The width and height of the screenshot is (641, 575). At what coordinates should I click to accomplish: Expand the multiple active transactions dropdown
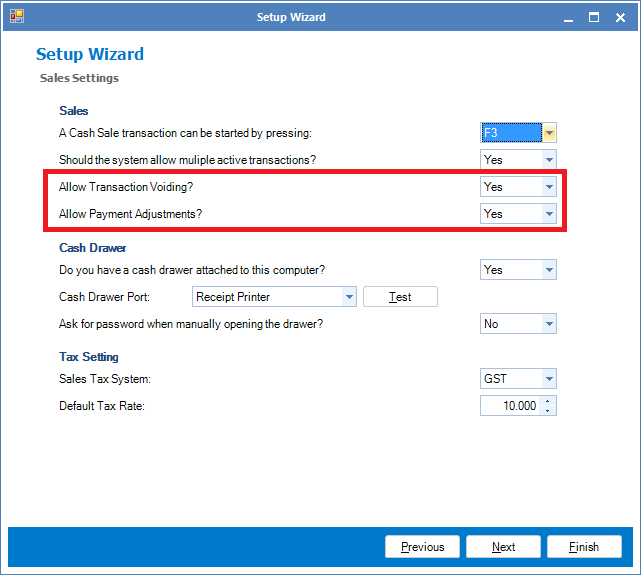(x=549, y=160)
